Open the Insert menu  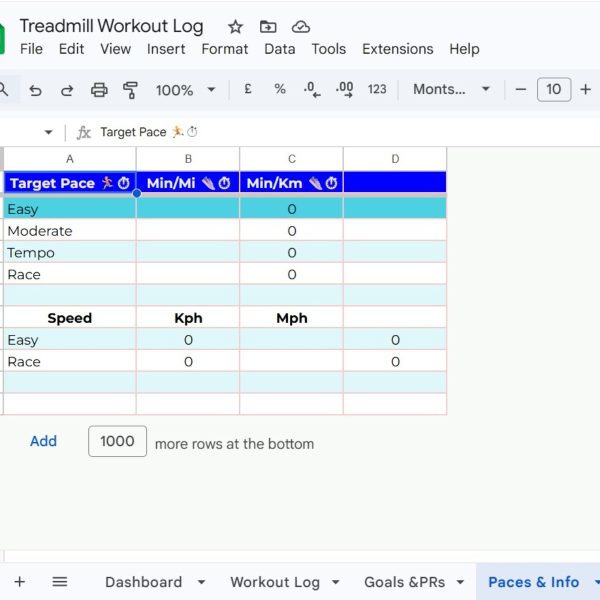(166, 49)
